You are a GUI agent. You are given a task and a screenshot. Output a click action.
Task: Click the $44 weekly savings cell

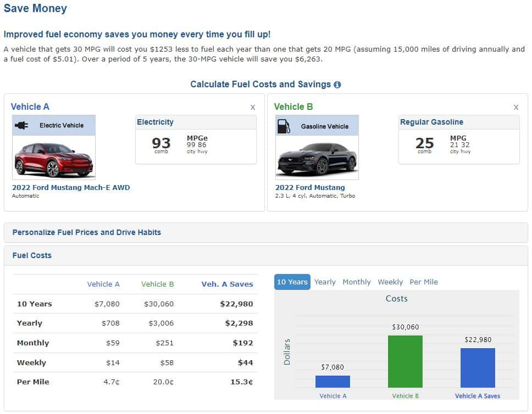[245, 363]
